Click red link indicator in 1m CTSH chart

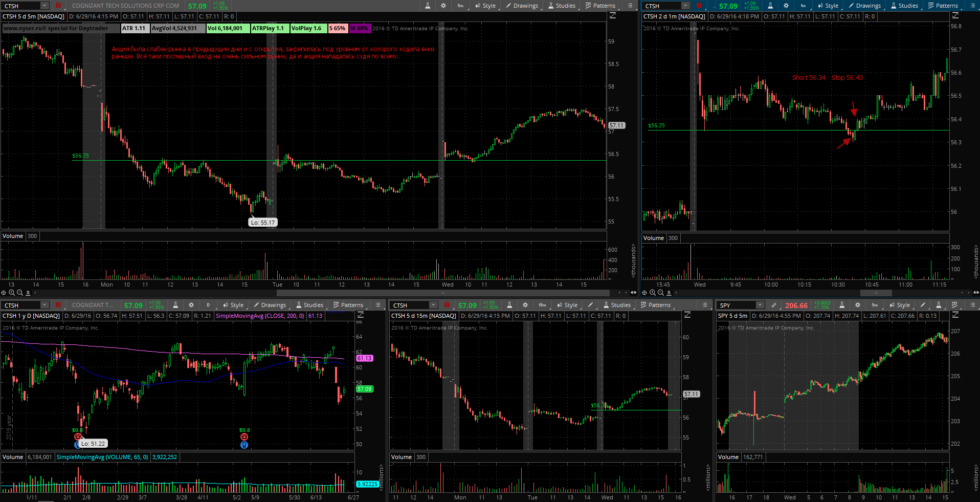click(x=699, y=6)
